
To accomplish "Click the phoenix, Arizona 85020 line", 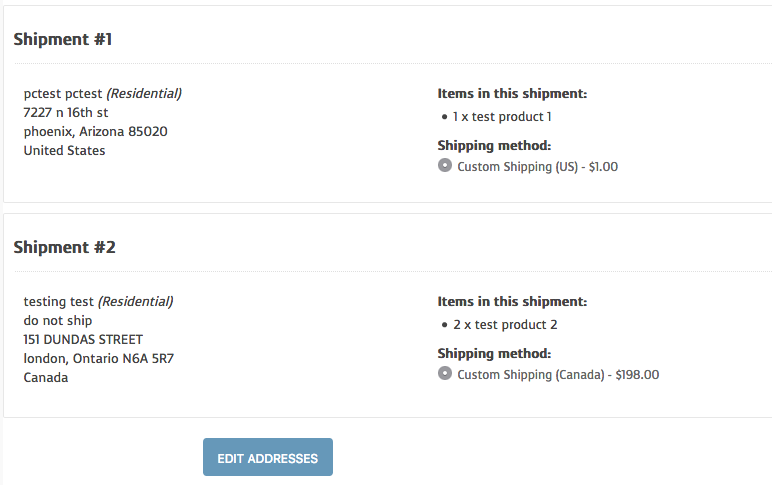I will point(95,132).
